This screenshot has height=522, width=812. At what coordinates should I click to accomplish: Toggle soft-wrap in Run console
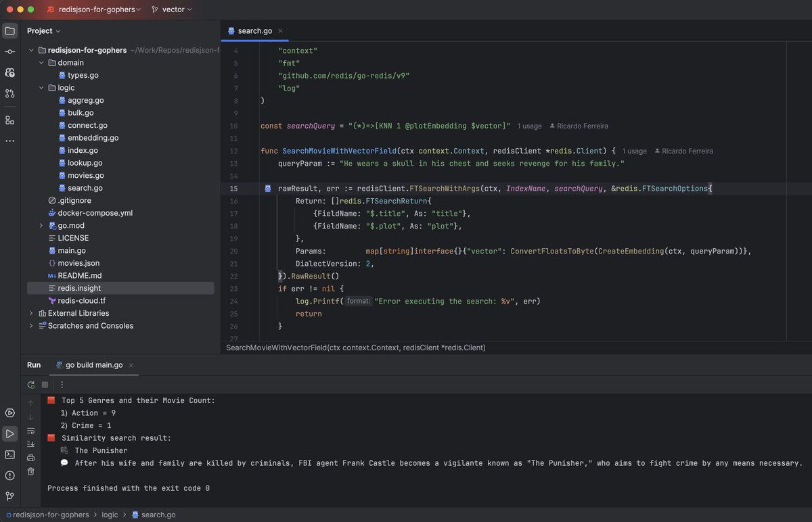click(31, 431)
